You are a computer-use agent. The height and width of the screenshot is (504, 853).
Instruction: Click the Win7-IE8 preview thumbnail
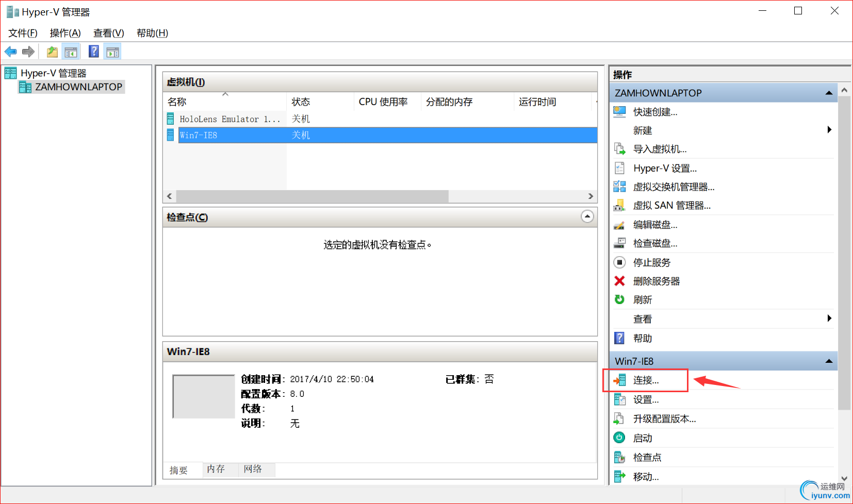(x=204, y=396)
